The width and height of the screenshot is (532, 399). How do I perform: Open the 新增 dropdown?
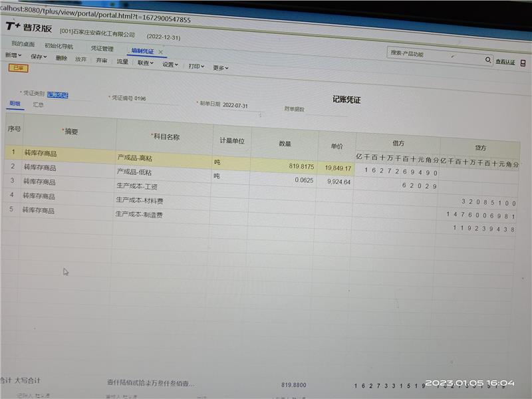(13, 56)
